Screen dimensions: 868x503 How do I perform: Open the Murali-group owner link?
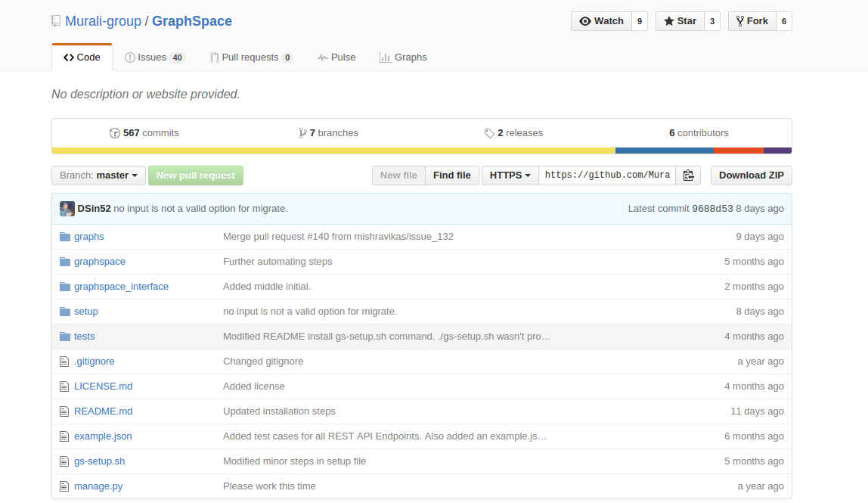[103, 21]
